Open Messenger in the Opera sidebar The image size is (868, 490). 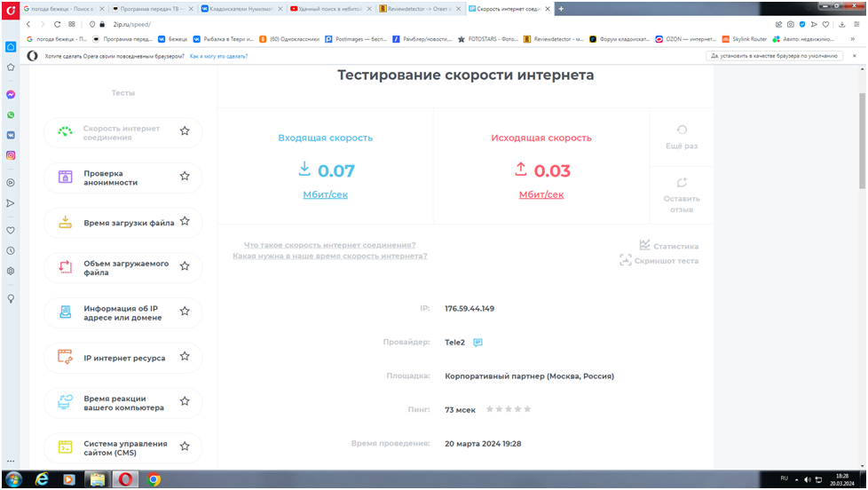[x=11, y=94]
